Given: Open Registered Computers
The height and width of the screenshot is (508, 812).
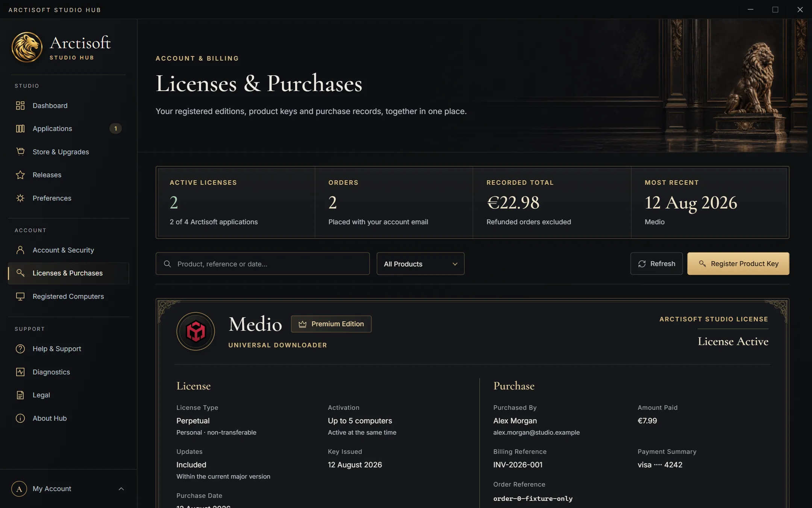Looking at the screenshot, I should click(x=68, y=297).
